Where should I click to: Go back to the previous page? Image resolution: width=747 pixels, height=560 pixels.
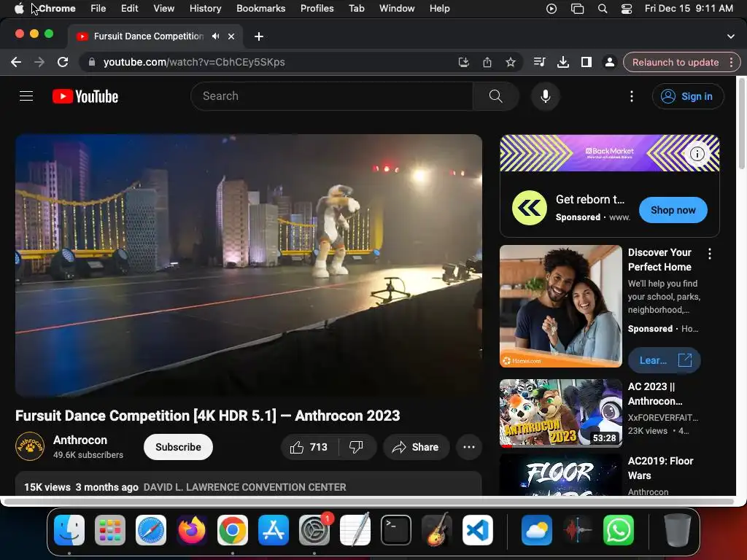click(x=16, y=62)
